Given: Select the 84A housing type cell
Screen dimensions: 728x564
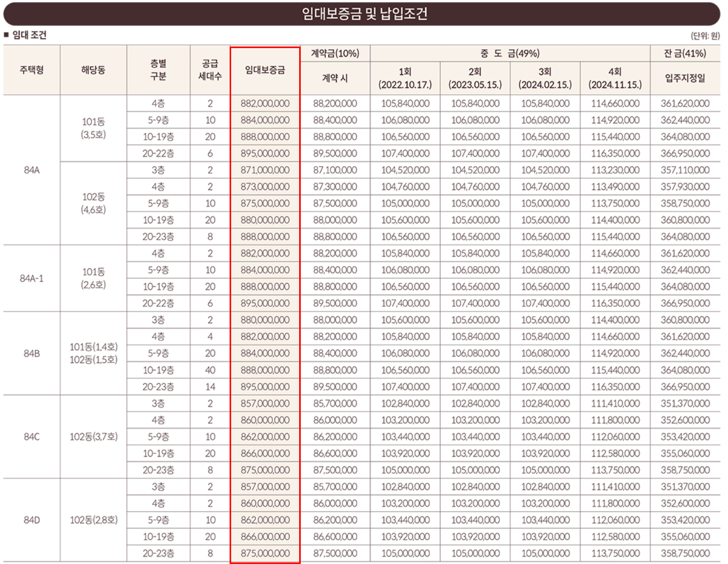Looking at the screenshot, I should coord(31,170).
